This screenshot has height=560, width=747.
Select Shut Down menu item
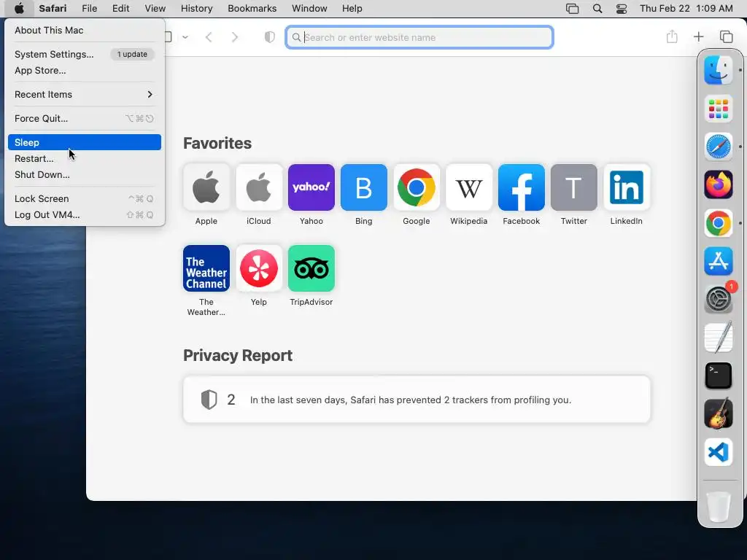point(85,175)
